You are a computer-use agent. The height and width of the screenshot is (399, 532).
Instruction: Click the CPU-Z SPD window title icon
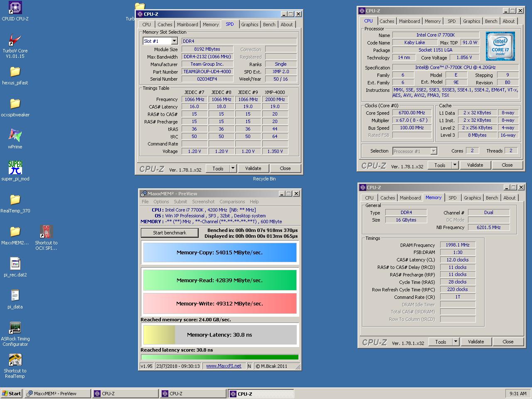[140, 14]
